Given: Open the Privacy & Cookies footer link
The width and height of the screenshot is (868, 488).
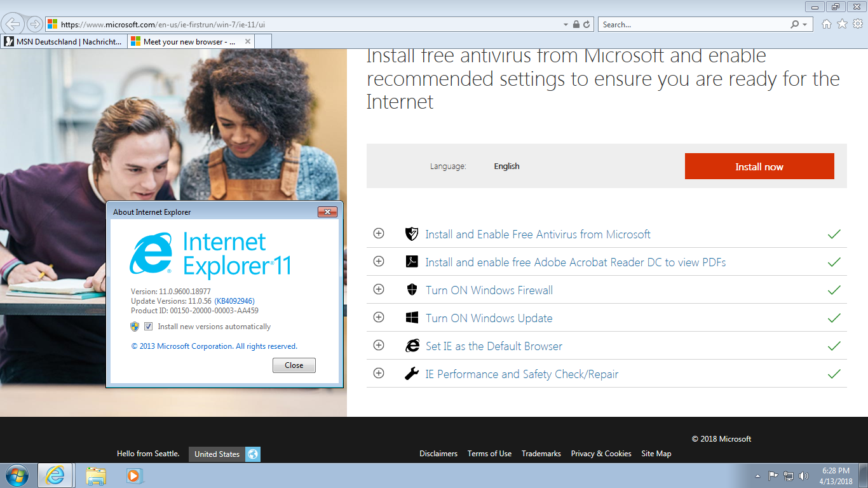Looking at the screenshot, I should tap(601, 454).
